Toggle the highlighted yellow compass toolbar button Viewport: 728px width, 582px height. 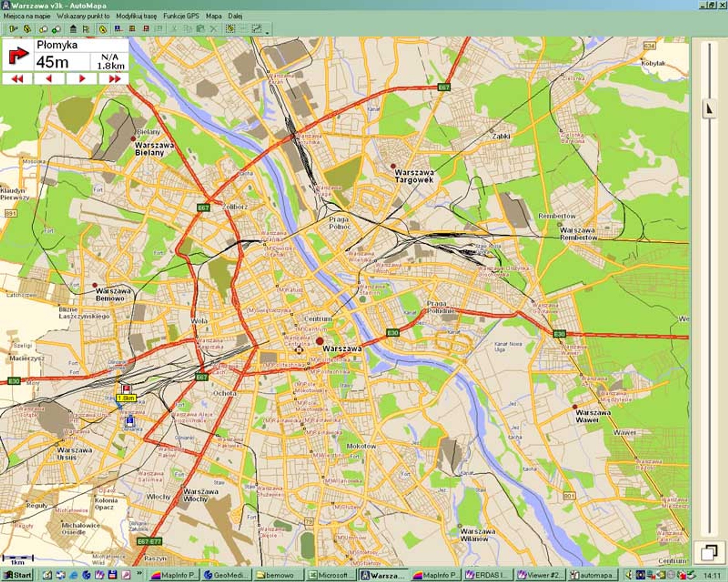[x=103, y=29]
